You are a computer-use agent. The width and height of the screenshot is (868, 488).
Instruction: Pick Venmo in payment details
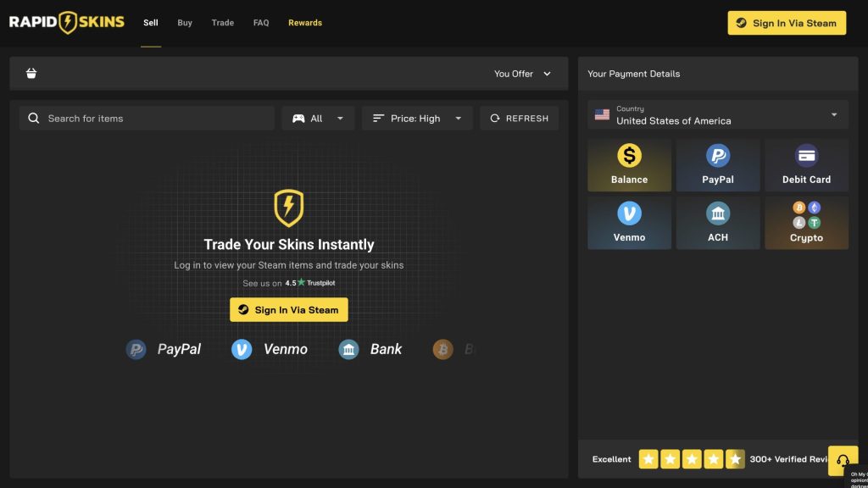click(x=629, y=223)
